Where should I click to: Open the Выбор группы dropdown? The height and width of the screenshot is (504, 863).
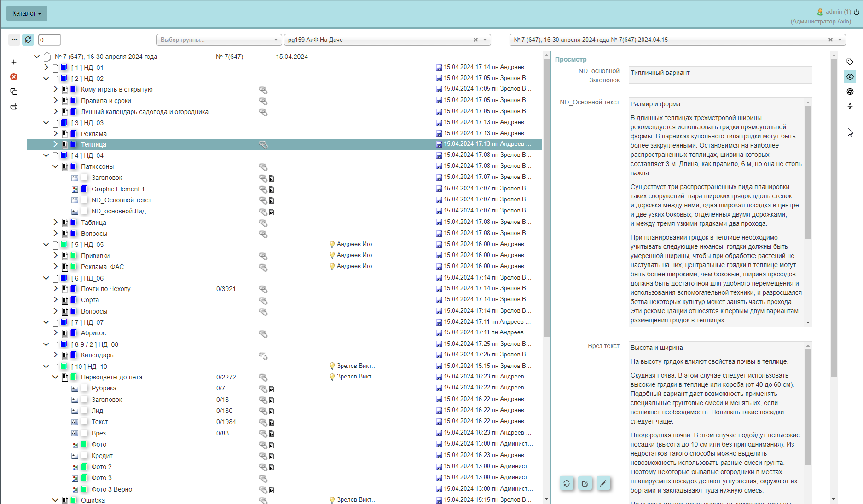pyautogui.click(x=219, y=40)
